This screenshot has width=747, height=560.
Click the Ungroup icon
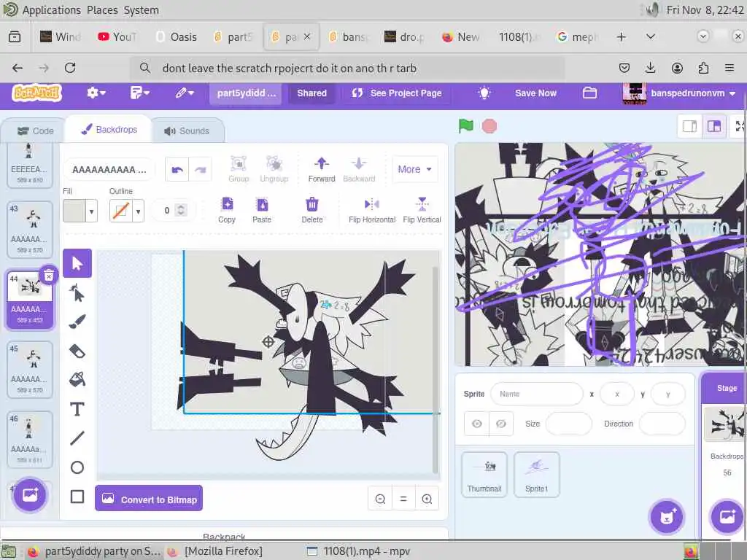[274, 169]
